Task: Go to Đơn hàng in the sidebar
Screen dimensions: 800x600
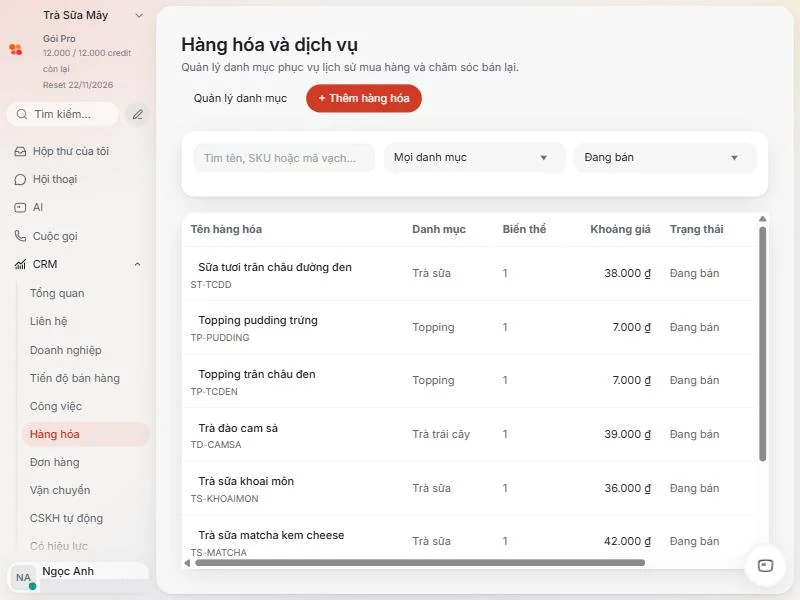Action: tap(55, 462)
